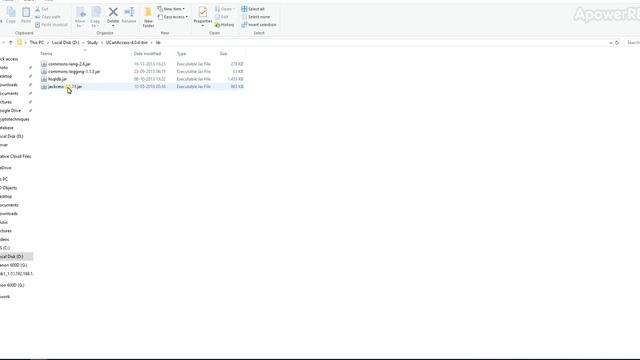This screenshot has width=640, height=360.
Task: Click Copy path in Clipboard group
Action: click(x=48, y=17)
